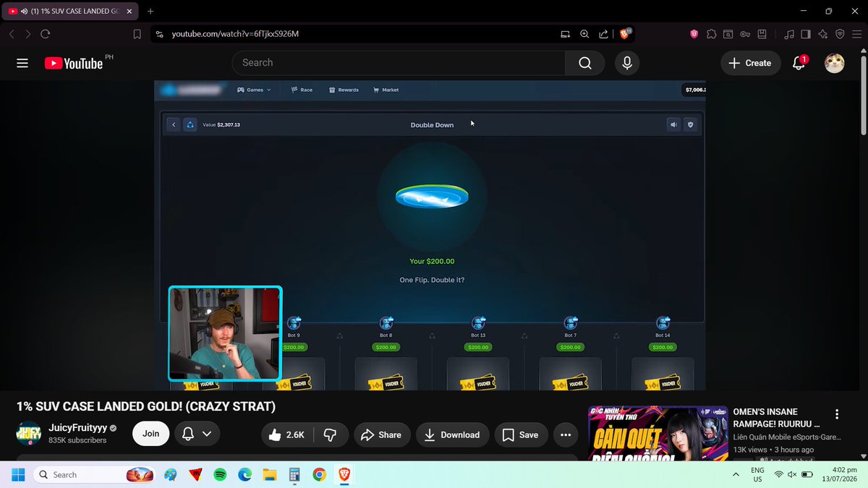Open the browser main menu
This screenshot has height=488, width=868.
[x=857, y=34]
